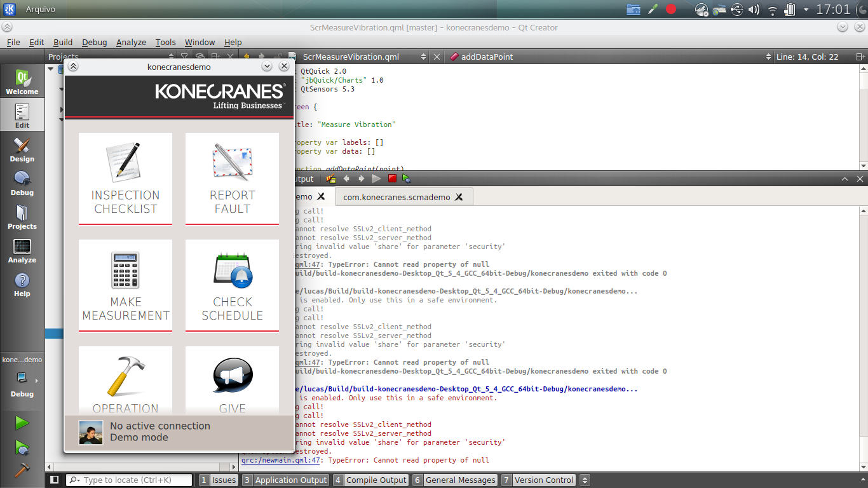Click the green Run button

pos(22,423)
